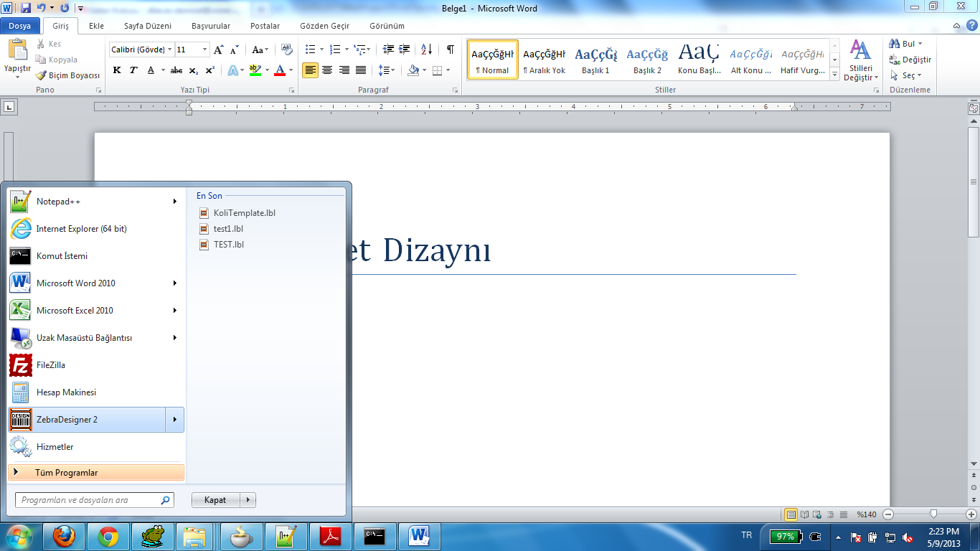Click Kapat shutdown button
980x551 pixels.
click(x=216, y=500)
